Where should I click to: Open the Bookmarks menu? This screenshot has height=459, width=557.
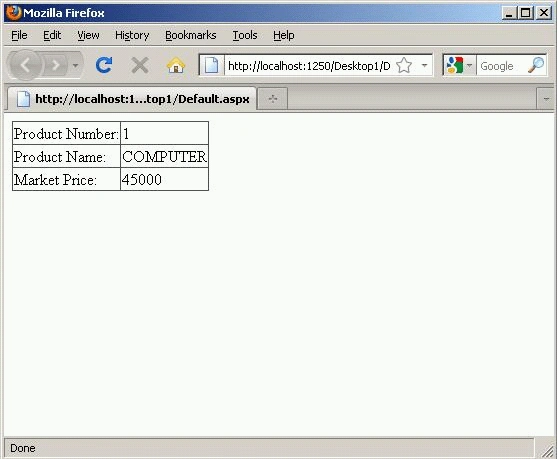tap(191, 35)
